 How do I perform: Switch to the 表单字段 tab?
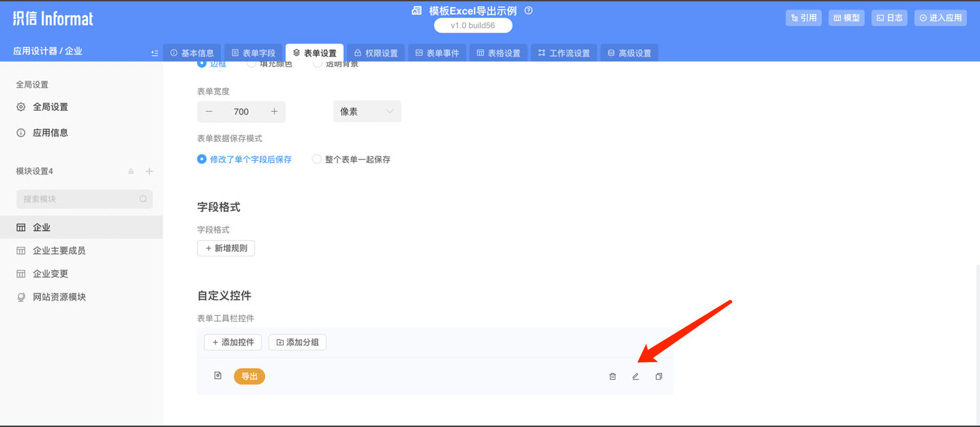tap(252, 53)
